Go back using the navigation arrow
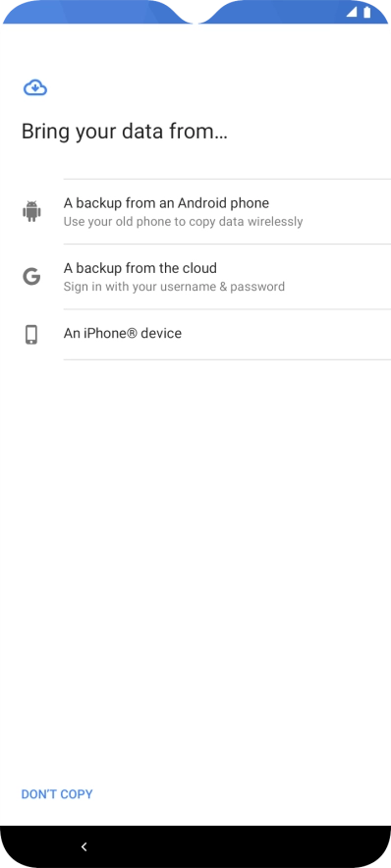Image resolution: width=391 pixels, height=868 pixels. coord(84,846)
